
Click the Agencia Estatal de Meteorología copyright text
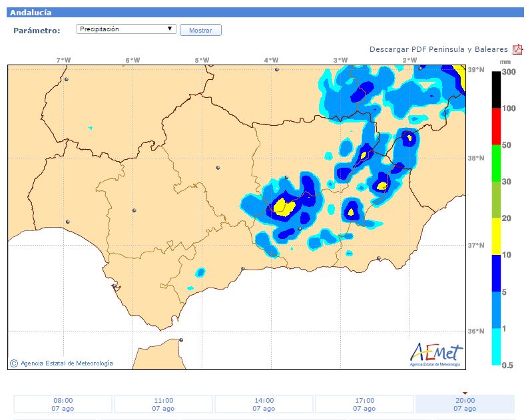coord(67,363)
